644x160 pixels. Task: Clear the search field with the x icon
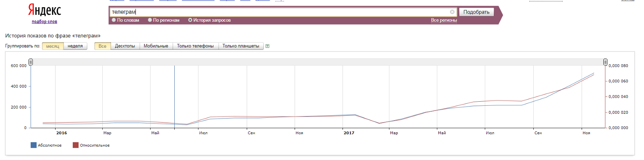(452, 12)
